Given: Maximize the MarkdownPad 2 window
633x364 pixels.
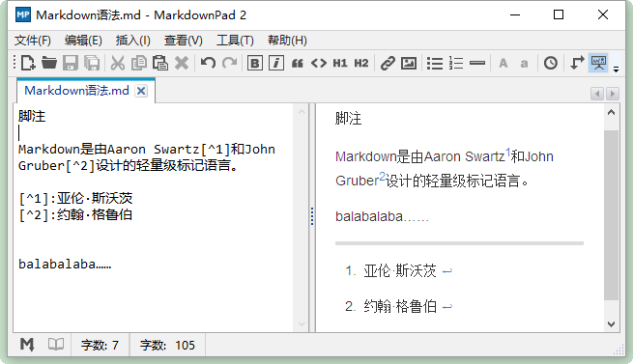Looking at the screenshot, I should click(x=559, y=14).
